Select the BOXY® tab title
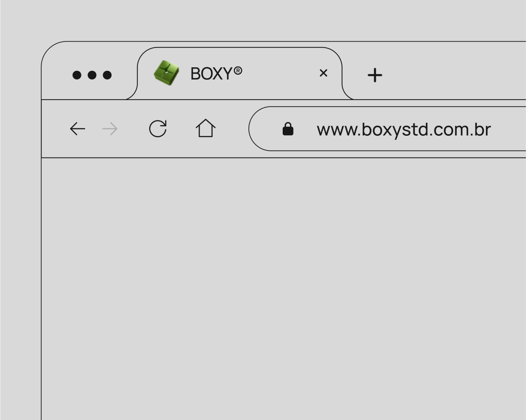Screen dimensions: 526x420 [x=216, y=73]
